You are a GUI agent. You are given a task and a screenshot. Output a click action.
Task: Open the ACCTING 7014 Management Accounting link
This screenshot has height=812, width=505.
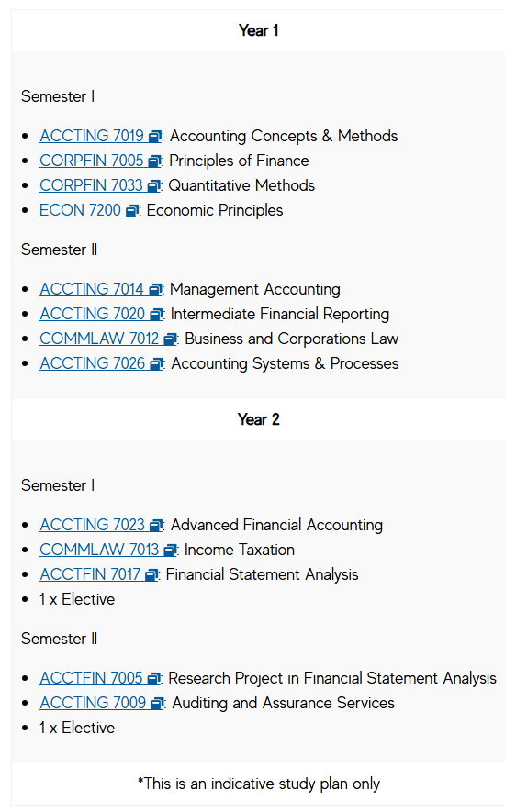coord(101,289)
